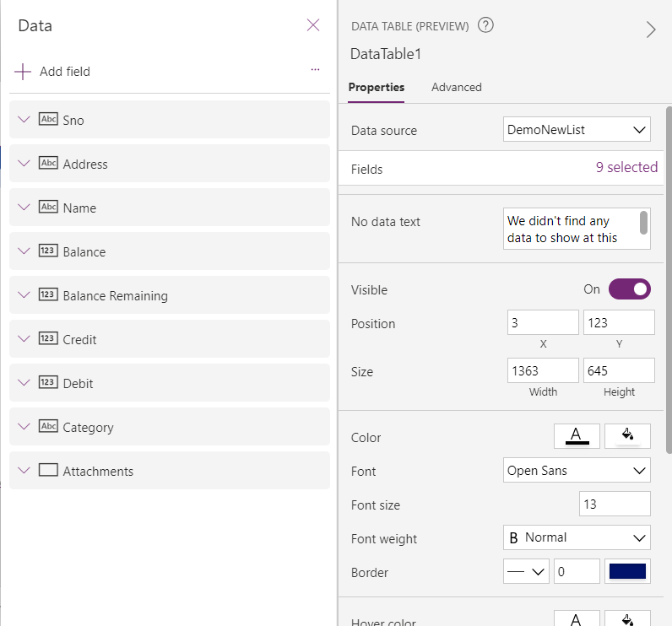Select the Properties tab

click(x=376, y=87)
